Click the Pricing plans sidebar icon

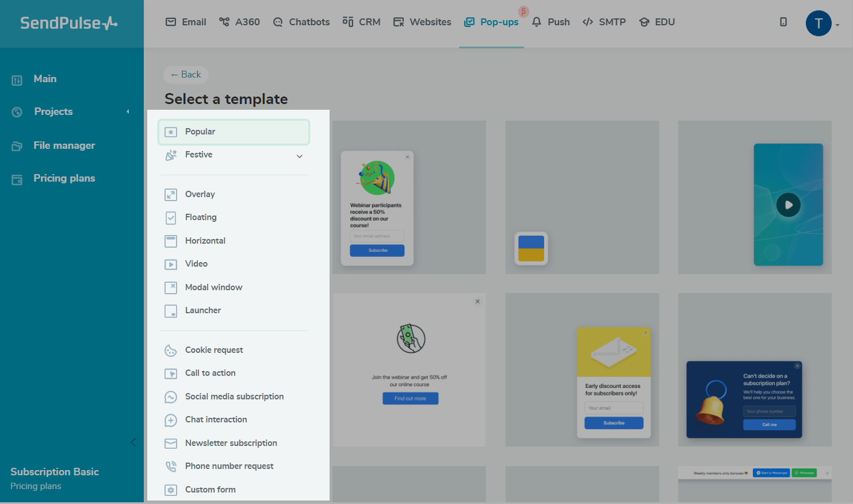tap(17, 180)
